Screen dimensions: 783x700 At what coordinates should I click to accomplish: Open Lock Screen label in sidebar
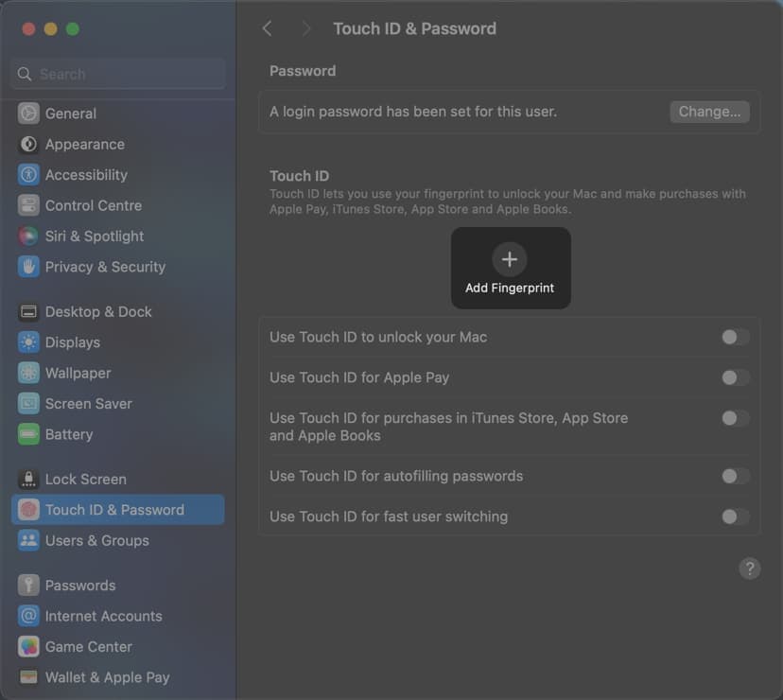[86, 480]
